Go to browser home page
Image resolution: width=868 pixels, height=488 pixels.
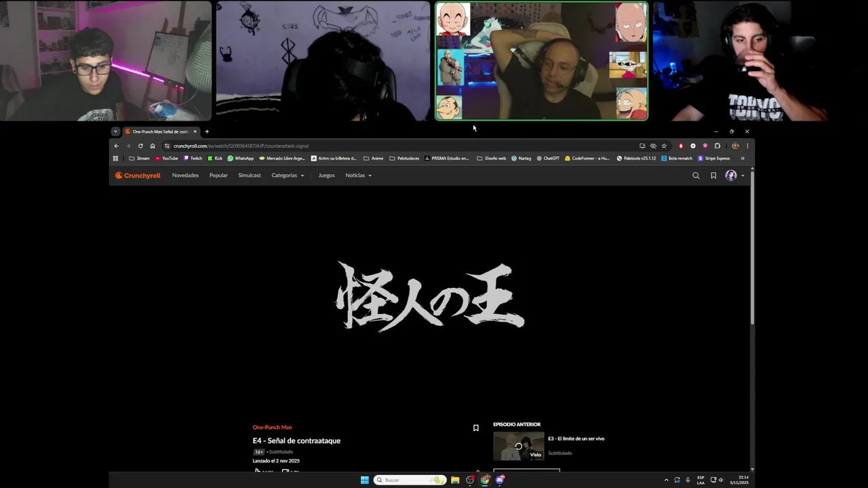[153, 146]
